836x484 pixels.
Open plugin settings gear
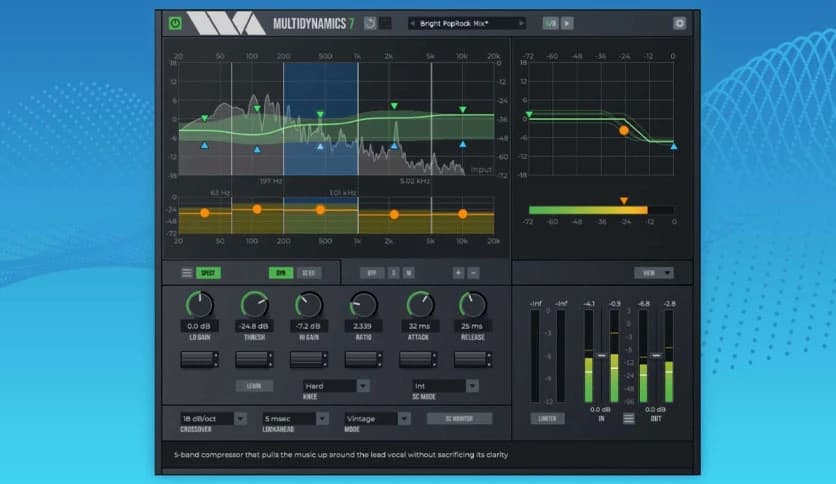coord(679,23)
